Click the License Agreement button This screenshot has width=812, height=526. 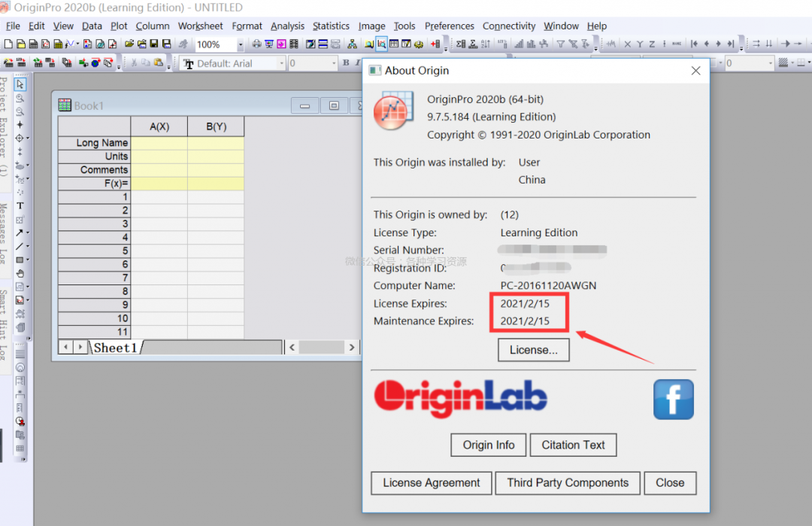coord(432,483)
